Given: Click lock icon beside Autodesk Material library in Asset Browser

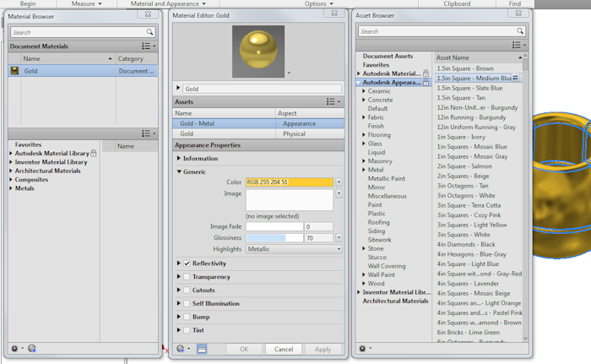Looking at the screenshot, I should (x=426, y=73).
